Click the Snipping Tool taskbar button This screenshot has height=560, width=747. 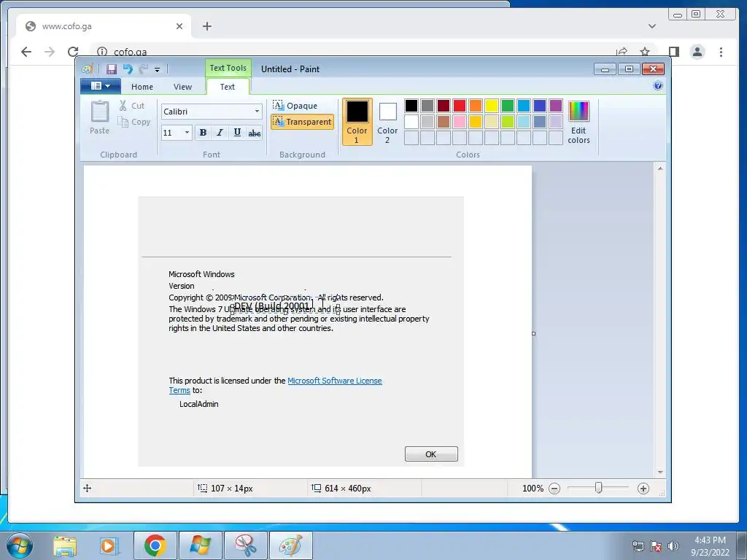tap(245, 545)
